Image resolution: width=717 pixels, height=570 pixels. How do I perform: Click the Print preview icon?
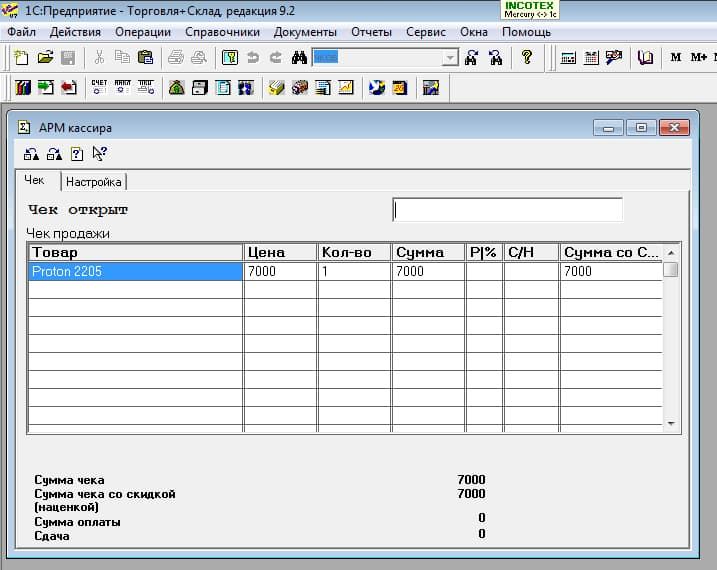pos(199,58)
